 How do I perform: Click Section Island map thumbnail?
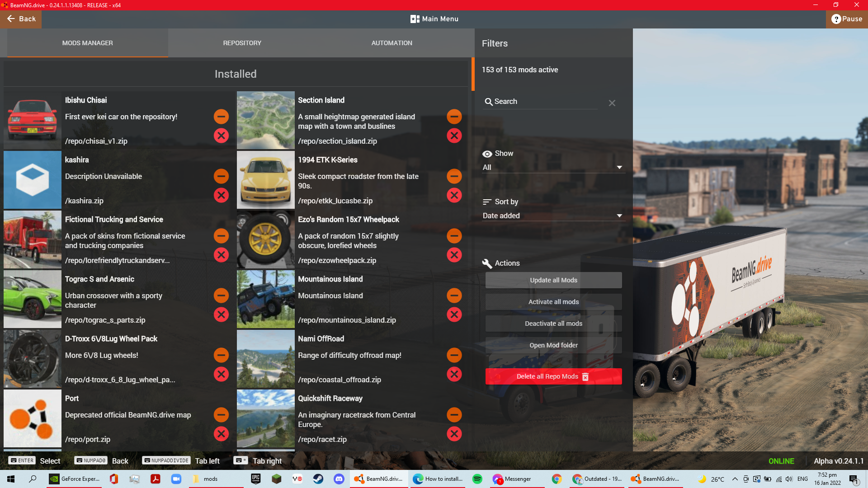[x=266, y=120]
